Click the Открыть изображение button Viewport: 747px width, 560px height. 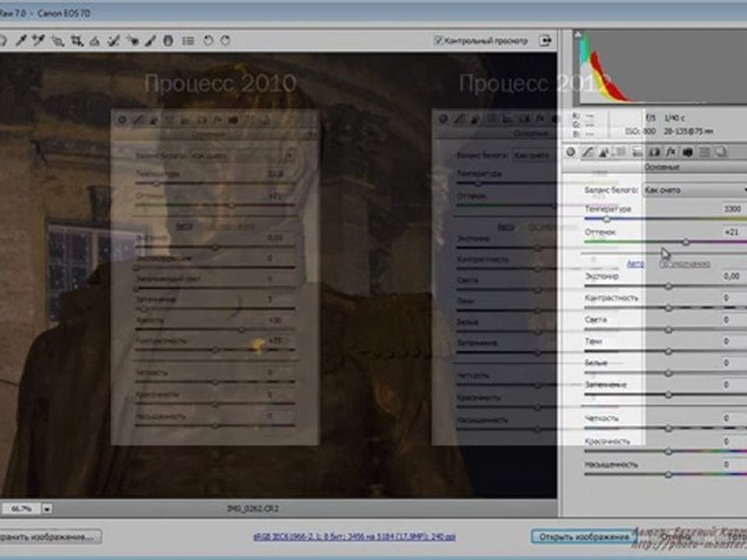(584, 537)
